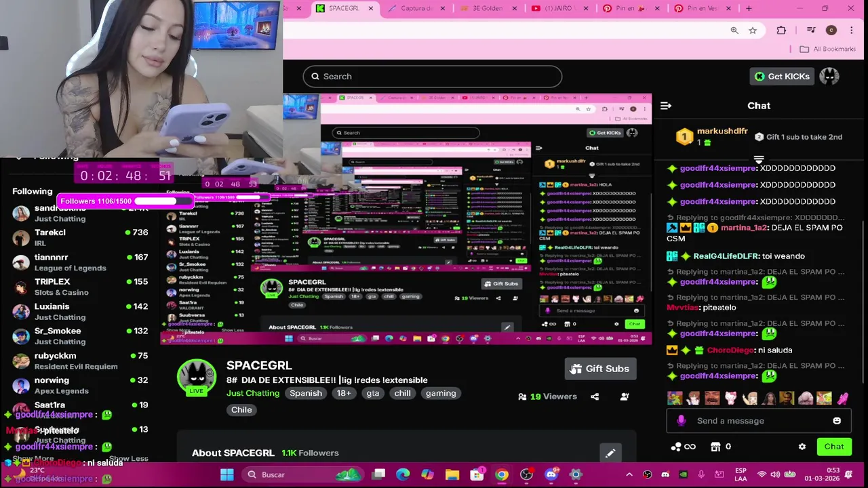
Task: Open the profile avatar menu in Kick header
Action: click(x=829, y=77)
